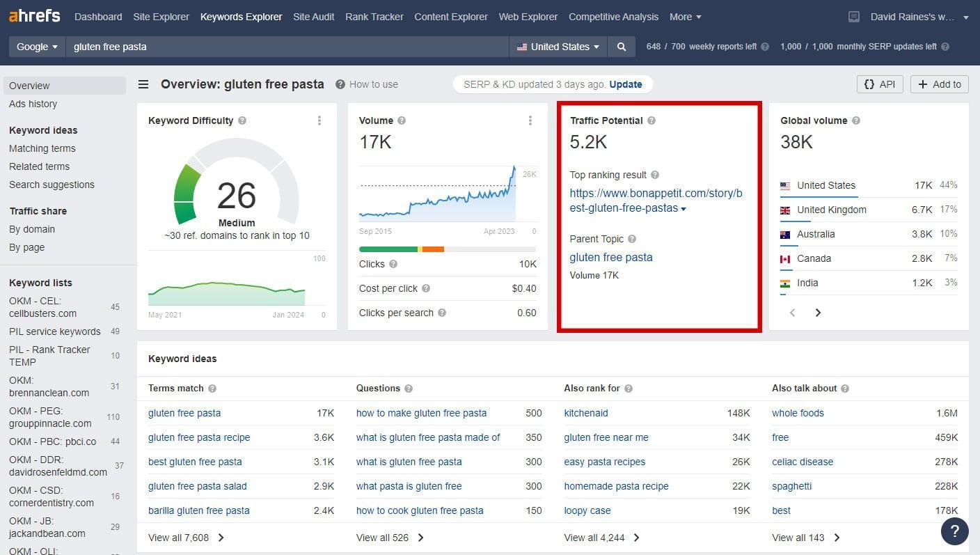
Task: Click the Update SERP link
Action: [x=625, y=84]
